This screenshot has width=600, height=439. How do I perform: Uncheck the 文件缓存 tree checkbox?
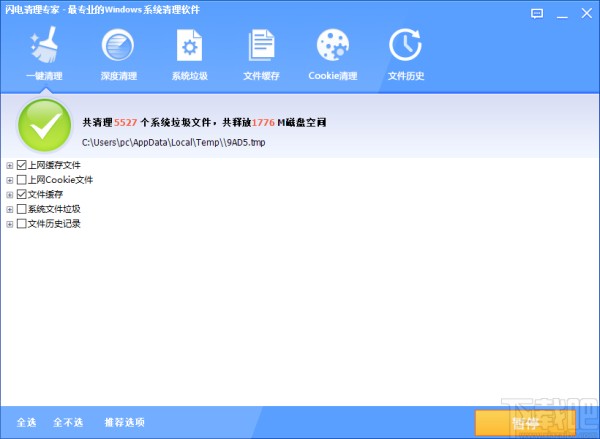pos(21,194)
